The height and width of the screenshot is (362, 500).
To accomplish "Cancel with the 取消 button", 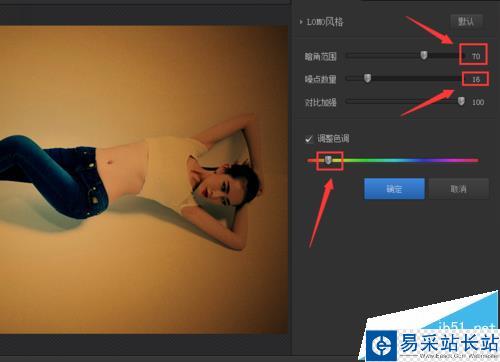I will (459, 189).
